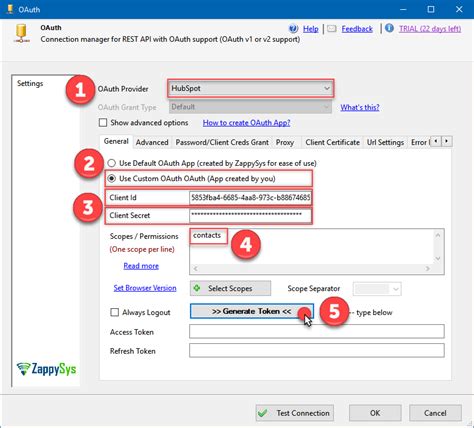
Task: Click the Help question-mark icon
Action: (x=293, y=29)
